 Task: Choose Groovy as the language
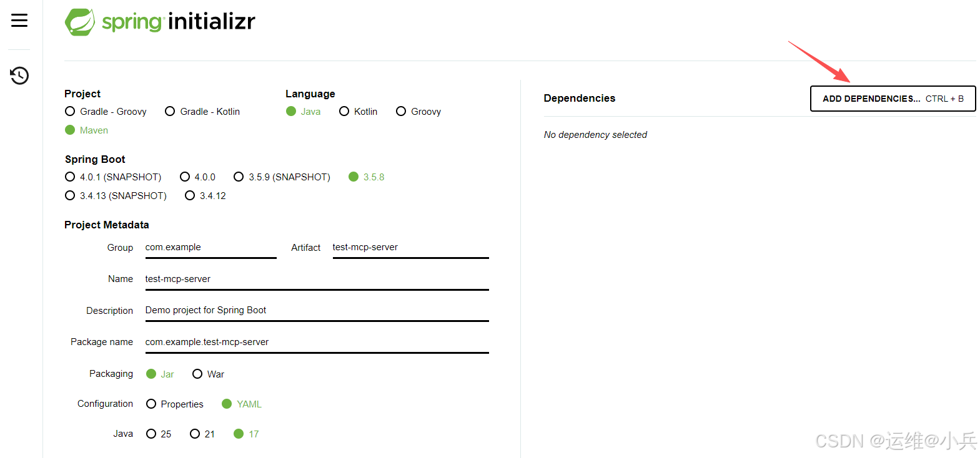[x=418, y=112]
